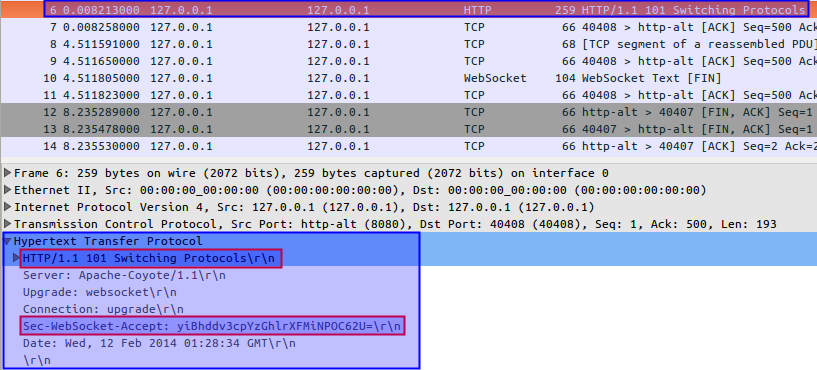Select packet 6 HTTP Switching Protocols row
The width and height of the screenshot is (817, 370).
408,10
